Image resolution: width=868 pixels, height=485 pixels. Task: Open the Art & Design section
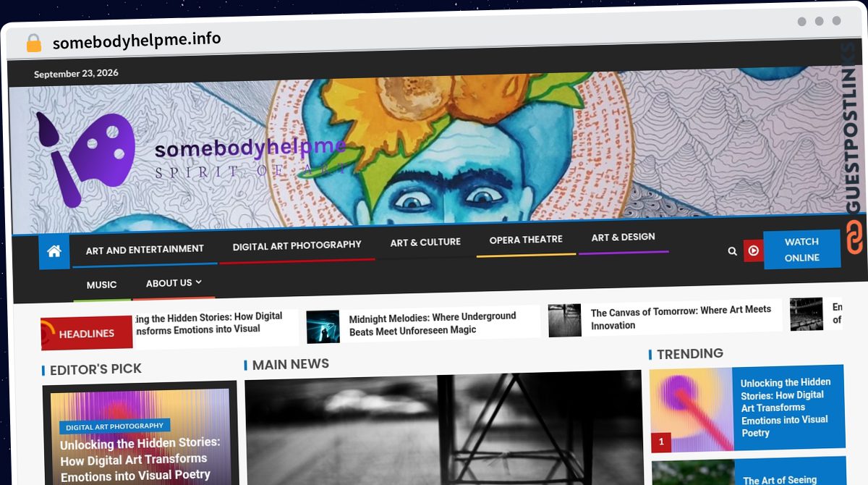(x=623, y=237)
